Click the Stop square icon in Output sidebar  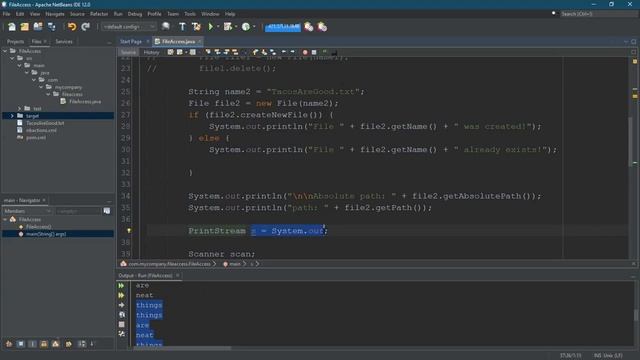(121, 324)
